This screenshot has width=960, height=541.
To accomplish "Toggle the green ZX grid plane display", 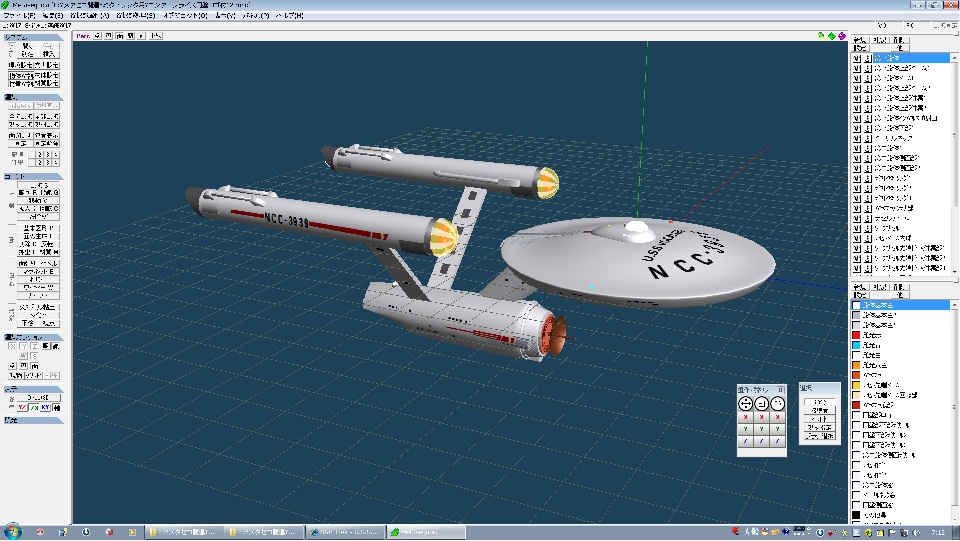I will pos(33,408).
